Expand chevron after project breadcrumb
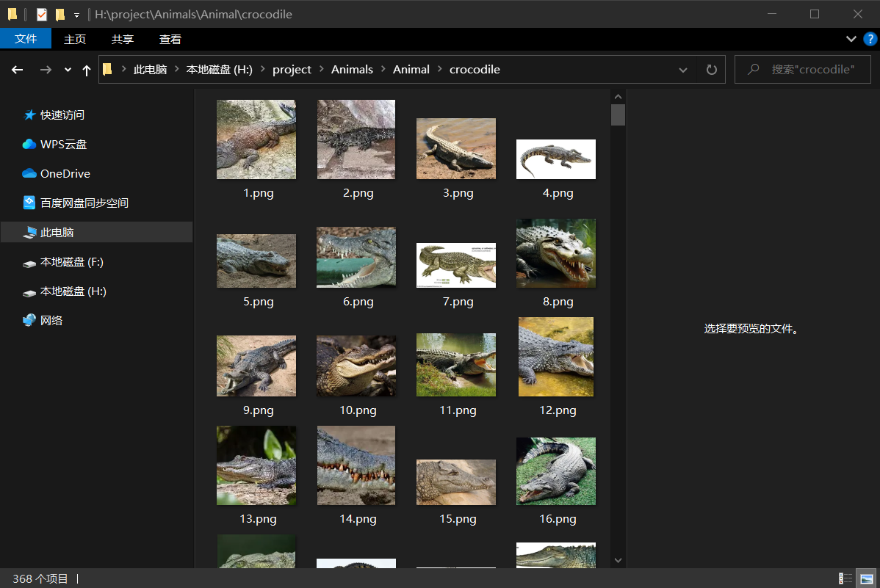Image resolution: width=880 pixels, height=588 pixels. coord(322,69)
